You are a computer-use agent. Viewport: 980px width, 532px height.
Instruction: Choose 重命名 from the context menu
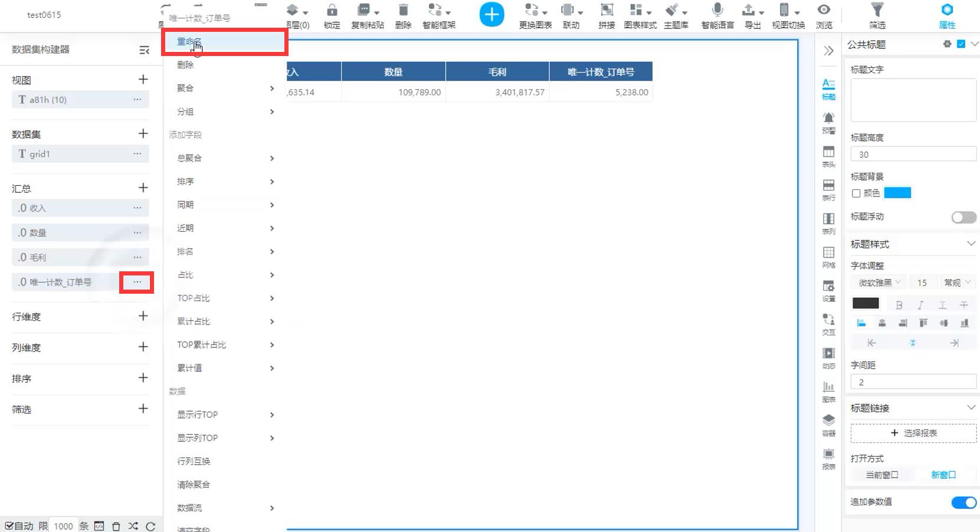pyautogui.click(x=225, y=42)
